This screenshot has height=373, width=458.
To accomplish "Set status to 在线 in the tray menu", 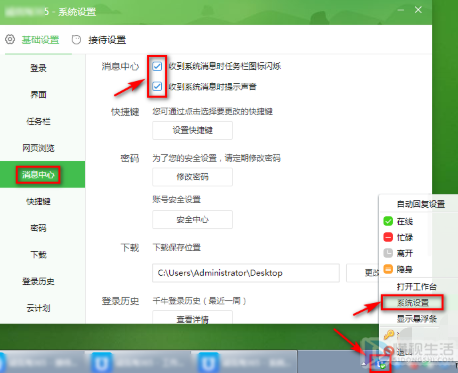I will pos(405,221).
